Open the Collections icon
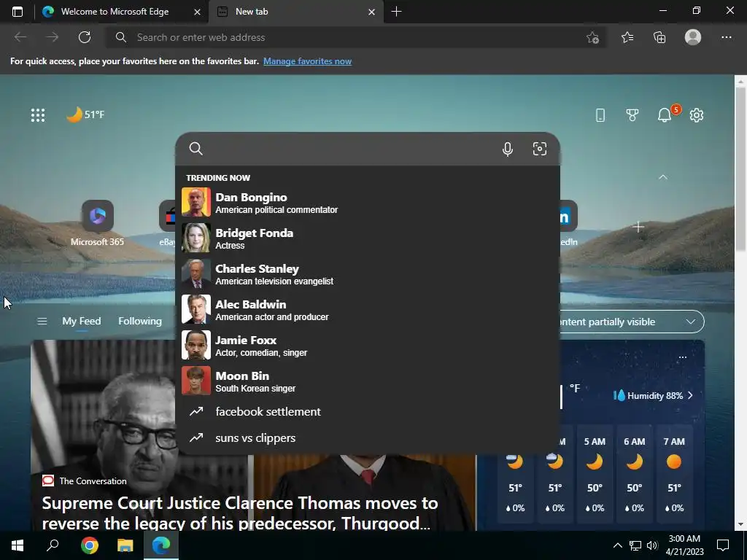747x560 pixels. coord(659,37)
